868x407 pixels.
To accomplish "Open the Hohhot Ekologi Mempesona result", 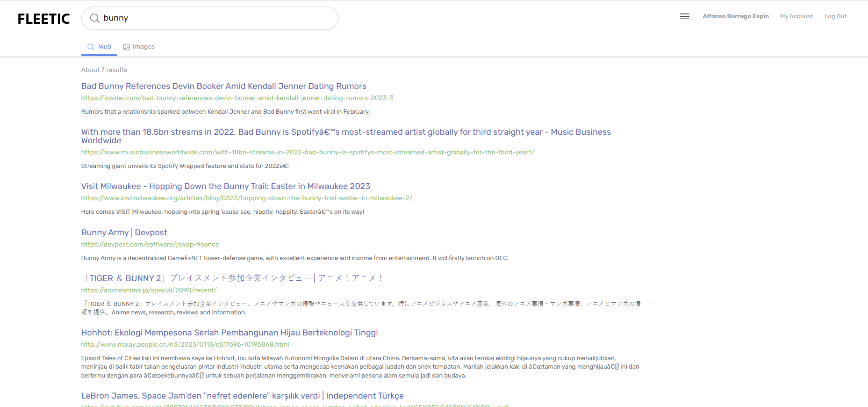I will coord(229,333).
